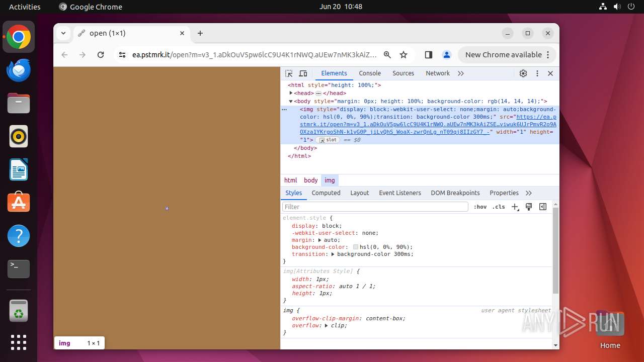Open DevTools customize three-dot menu

[537, 73]
